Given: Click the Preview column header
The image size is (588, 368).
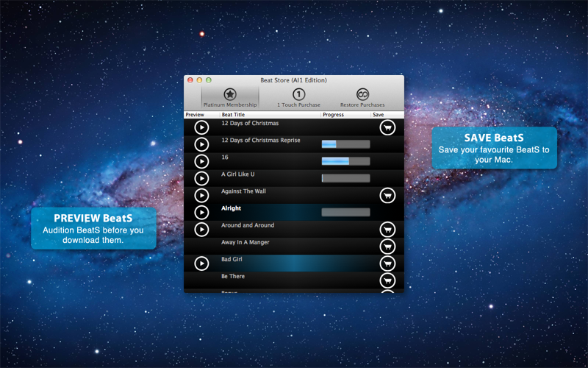Looking at the screenshot, I should (201, 115).
